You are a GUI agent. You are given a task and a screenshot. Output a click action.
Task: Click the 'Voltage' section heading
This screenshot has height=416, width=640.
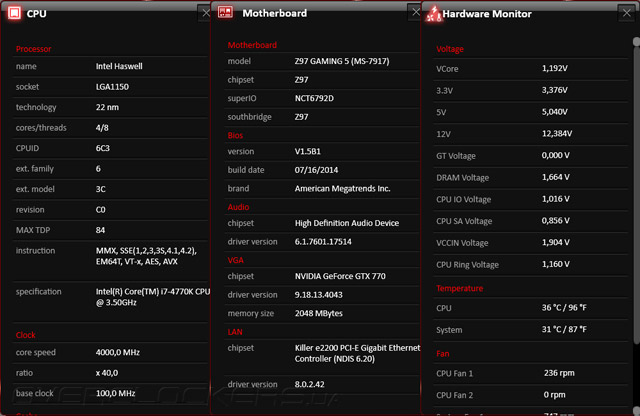(x=450, y=49)
